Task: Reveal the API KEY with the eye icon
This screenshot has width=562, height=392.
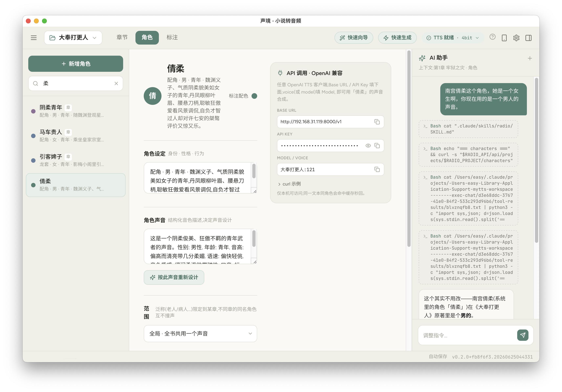Action: point(368,146)
